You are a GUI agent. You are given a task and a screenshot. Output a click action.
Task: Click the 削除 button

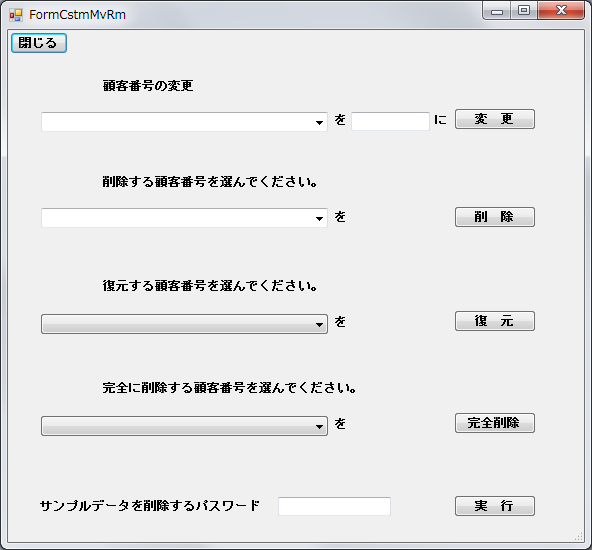pyautogui.click(x=495, y=217)
